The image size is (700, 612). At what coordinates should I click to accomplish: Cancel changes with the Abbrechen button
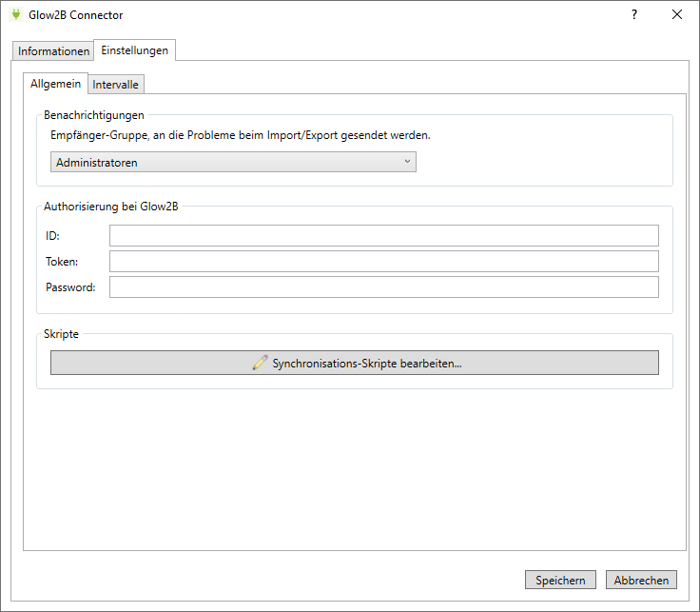[641, 581]
